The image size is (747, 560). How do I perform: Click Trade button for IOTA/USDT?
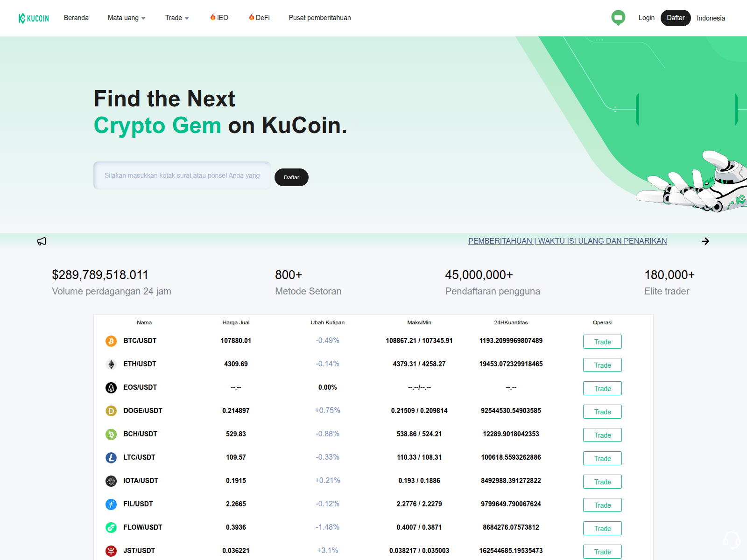point(602,482)
